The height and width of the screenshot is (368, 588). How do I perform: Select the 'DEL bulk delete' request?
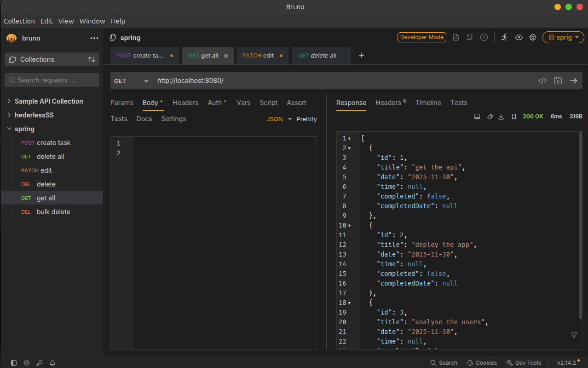(x=52, y=212)
